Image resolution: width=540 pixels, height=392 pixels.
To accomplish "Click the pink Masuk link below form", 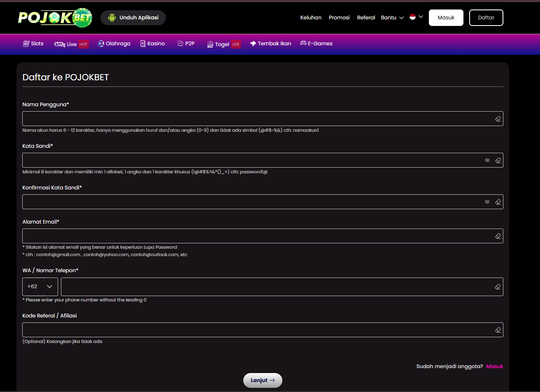I will [494, 366].
